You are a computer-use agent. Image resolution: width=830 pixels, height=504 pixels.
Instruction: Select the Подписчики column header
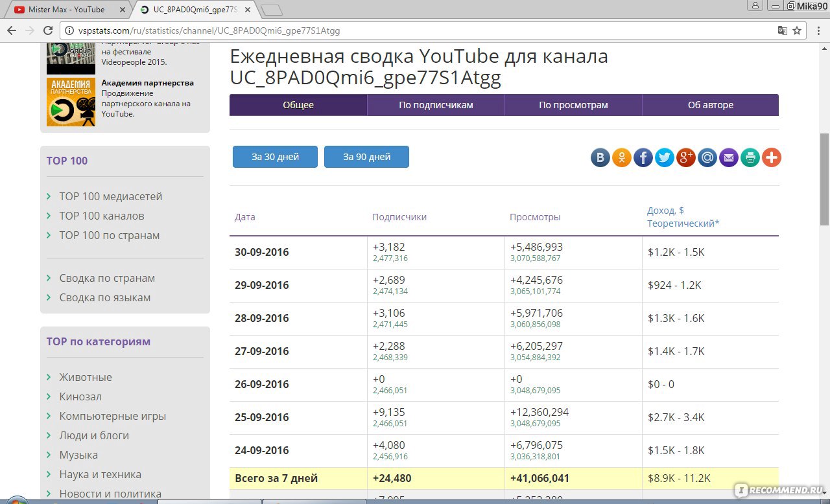point(399,217)
